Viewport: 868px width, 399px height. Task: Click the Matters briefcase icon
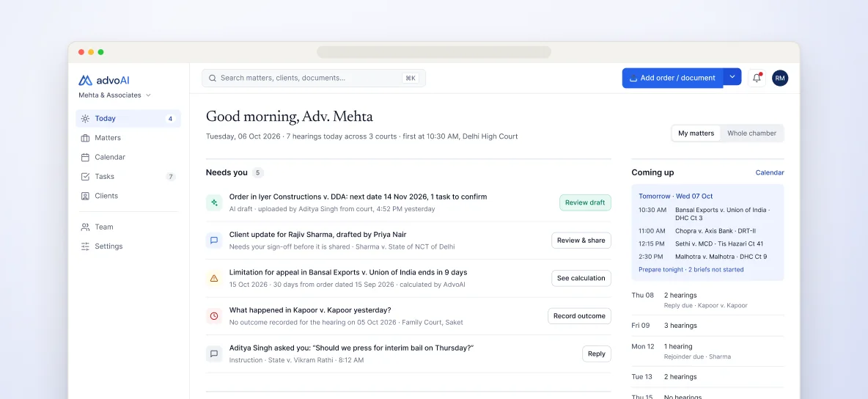point(85,138)
